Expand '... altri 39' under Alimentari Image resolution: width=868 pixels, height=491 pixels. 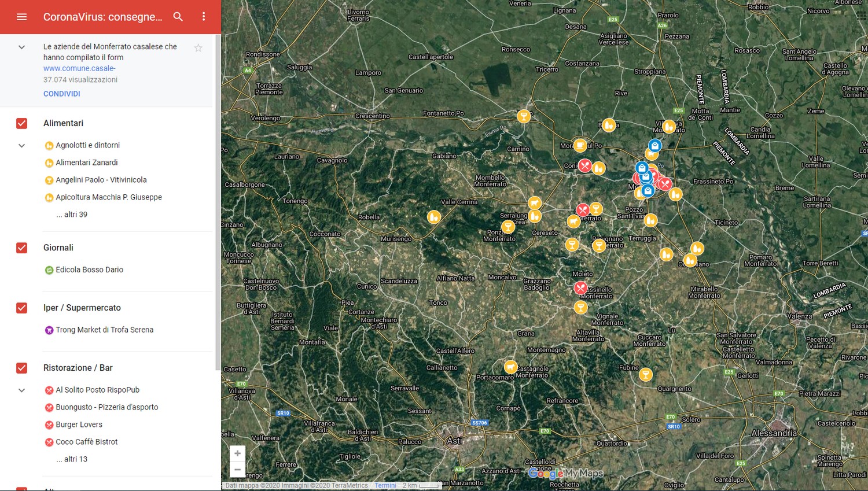pos(72,215)
